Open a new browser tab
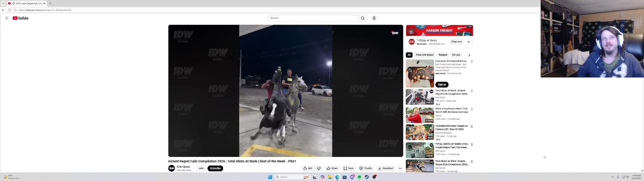This screenshot has height=181, width=644. click(x=50, y=3)
